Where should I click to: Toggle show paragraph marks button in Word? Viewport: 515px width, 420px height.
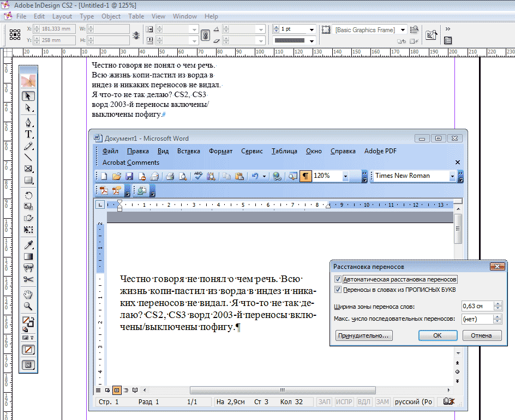click(x=305, y=176)
